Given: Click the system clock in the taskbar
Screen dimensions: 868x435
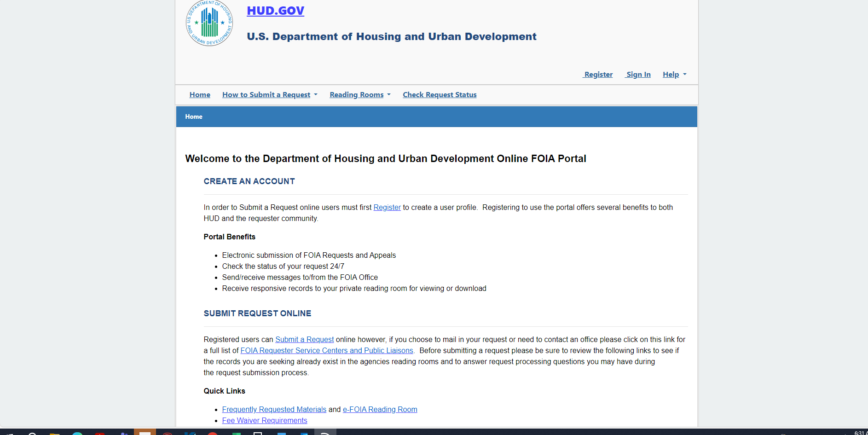Looking at the screenshot, I should click(x=860, y=433).
